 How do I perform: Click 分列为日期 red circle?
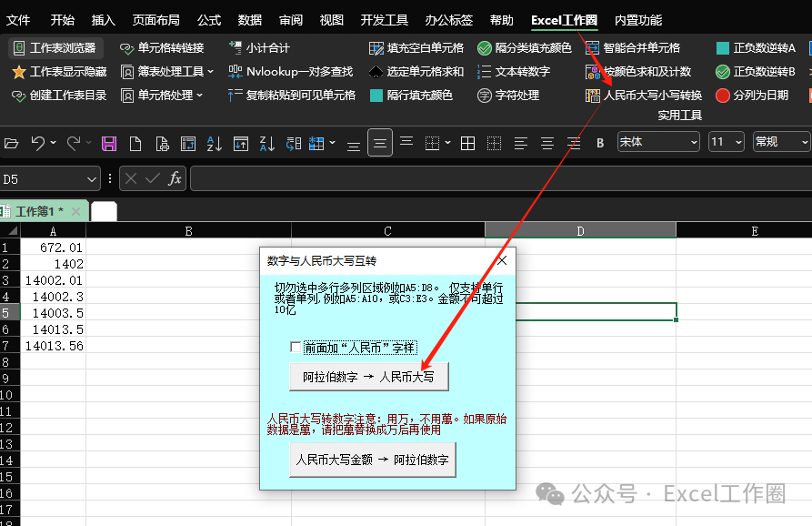coord(722,96)
